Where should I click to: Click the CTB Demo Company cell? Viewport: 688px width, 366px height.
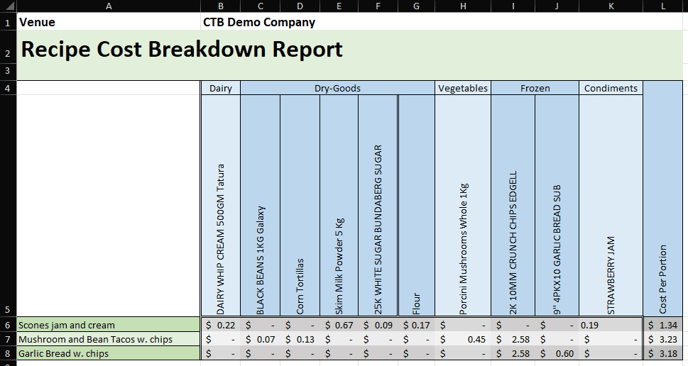(x=259, y=22)
